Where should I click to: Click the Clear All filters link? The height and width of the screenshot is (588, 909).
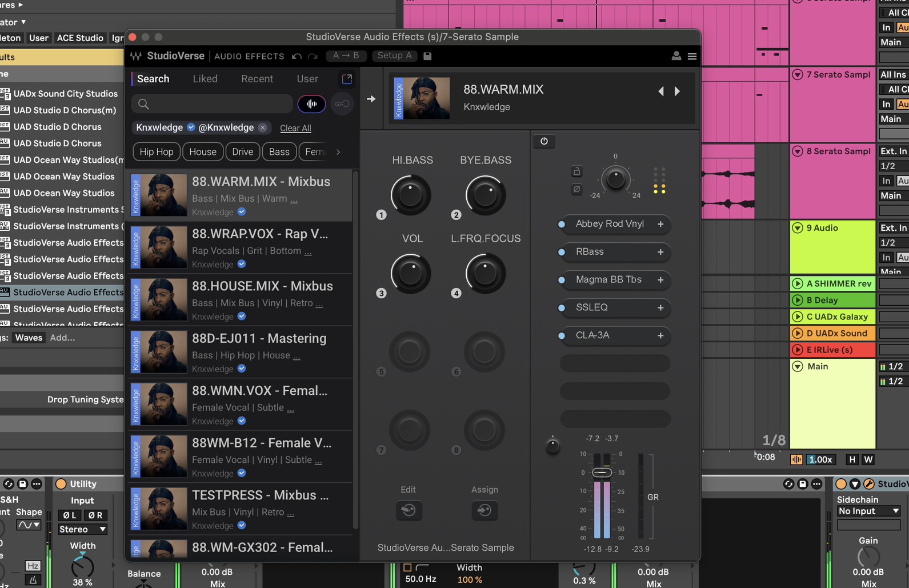(x=295, y=128)
